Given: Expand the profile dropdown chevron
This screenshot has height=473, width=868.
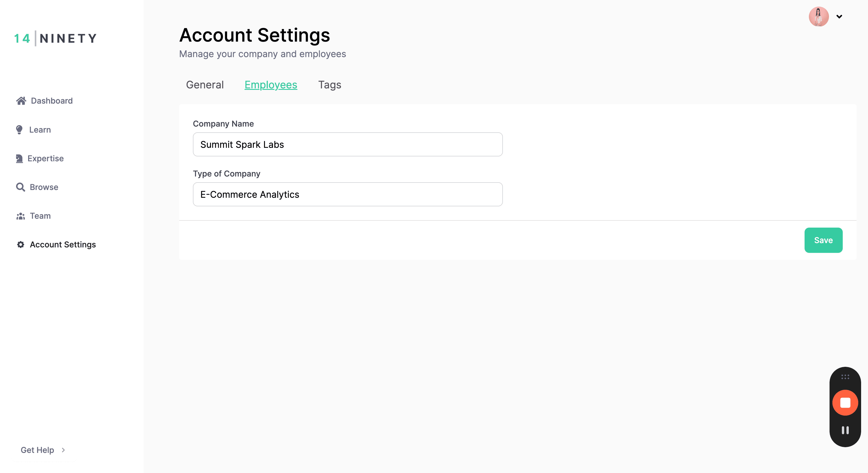Looking at the screenshot, I should click(839, 17).
